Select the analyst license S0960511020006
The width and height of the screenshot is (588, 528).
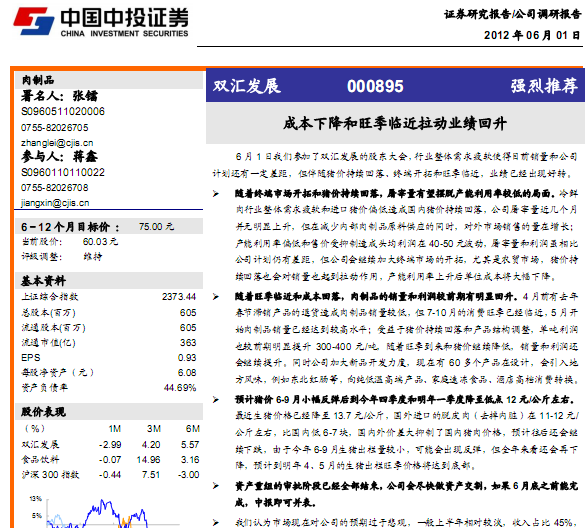coord(63,111)
